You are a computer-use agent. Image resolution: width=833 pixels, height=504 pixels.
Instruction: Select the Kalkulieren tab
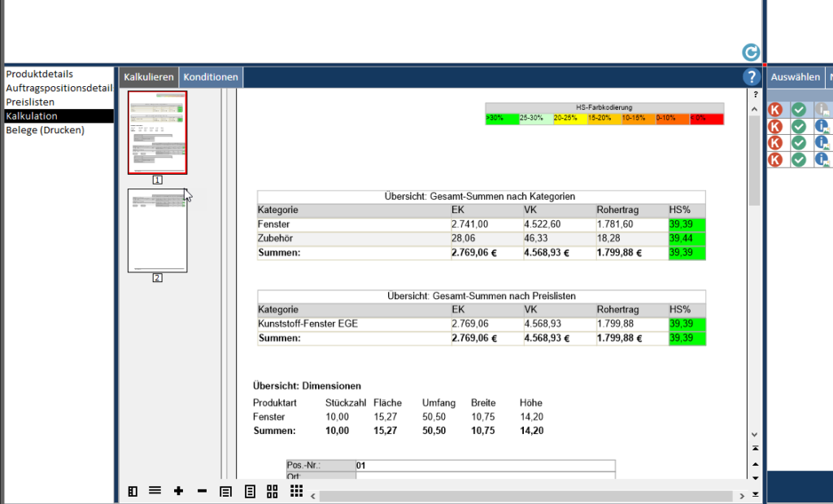pyautogui.click(x=148, y=77)
